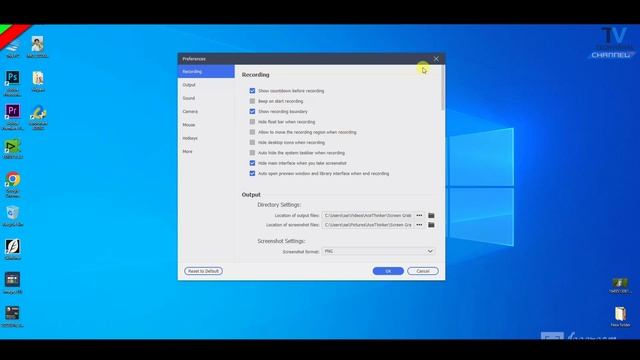Uncheck Hide main interface when taking screenshot

tap(252, 163)
